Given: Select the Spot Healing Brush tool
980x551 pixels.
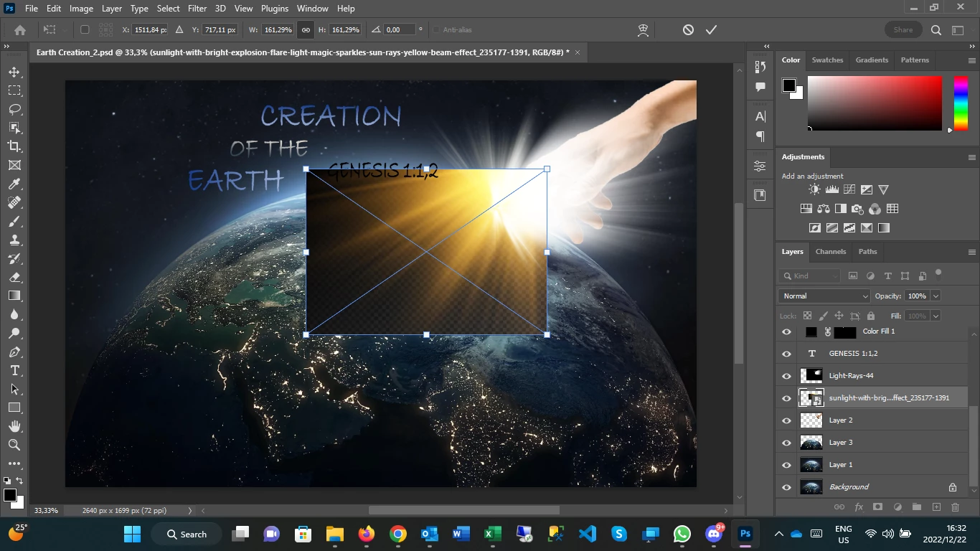Looking at the screenshot, I should pyautogui.click(x=14, y=202).
